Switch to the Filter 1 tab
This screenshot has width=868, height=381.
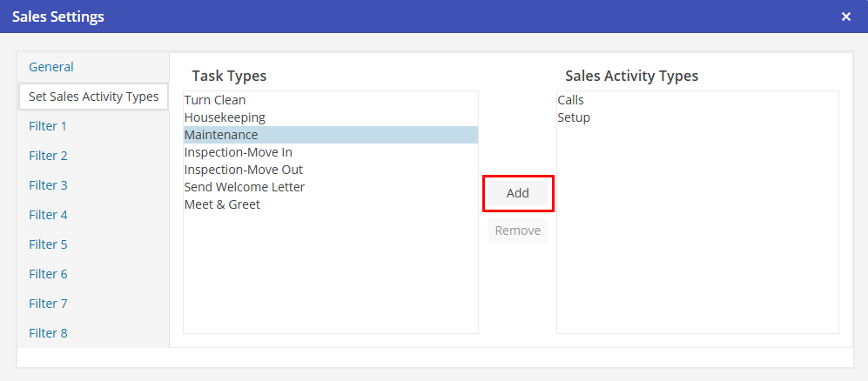tap(48, 126)
